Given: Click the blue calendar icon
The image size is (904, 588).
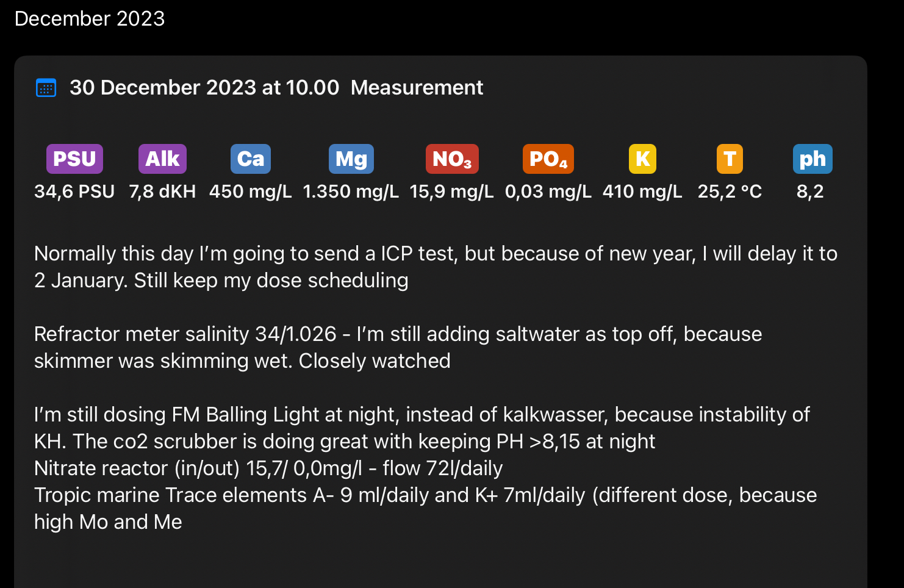Looking at the screenshot, I should (x=46, y=88).
